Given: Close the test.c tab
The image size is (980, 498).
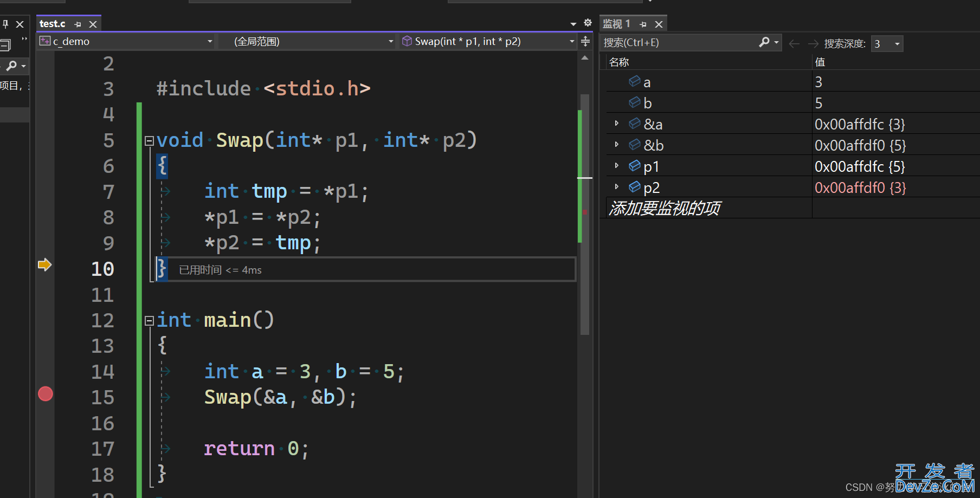Looking at the screenshot, I should (x=93, y=24).
